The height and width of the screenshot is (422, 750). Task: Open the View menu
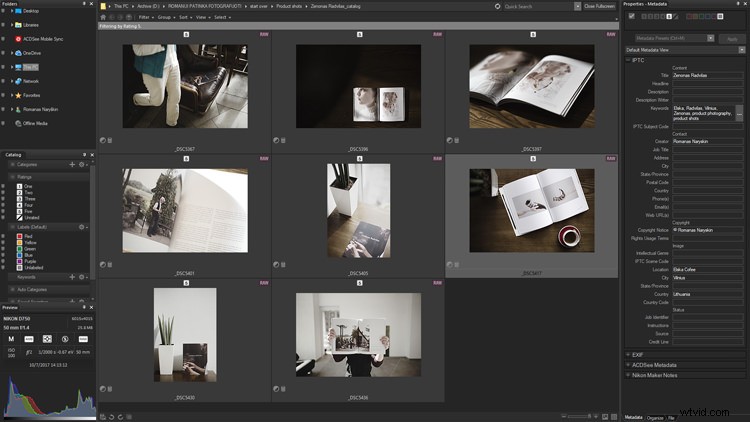(x=203, y=17)
